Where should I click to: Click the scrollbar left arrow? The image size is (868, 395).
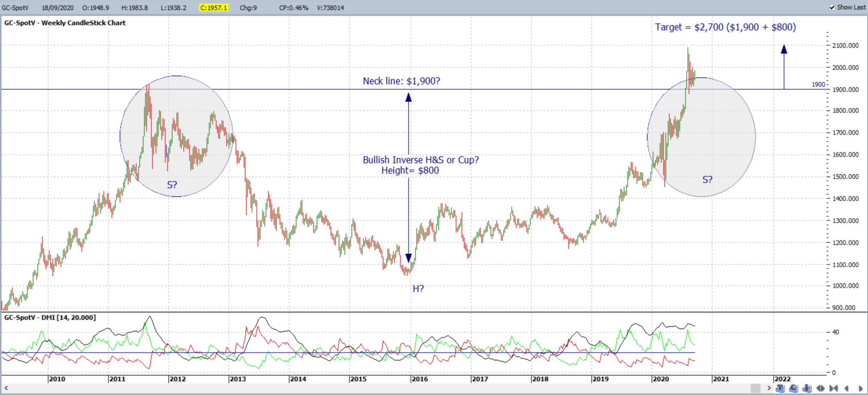[6, 388]
